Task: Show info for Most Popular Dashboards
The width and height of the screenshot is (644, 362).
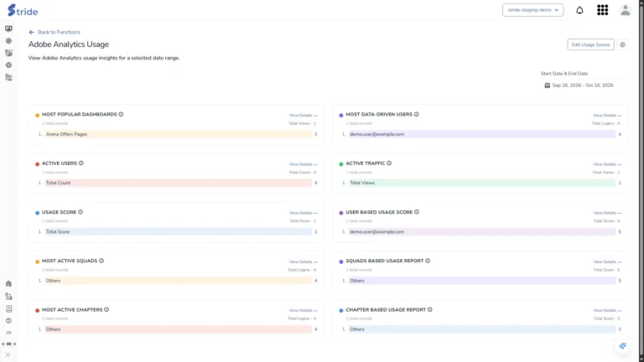Action: tap(121, 115)
